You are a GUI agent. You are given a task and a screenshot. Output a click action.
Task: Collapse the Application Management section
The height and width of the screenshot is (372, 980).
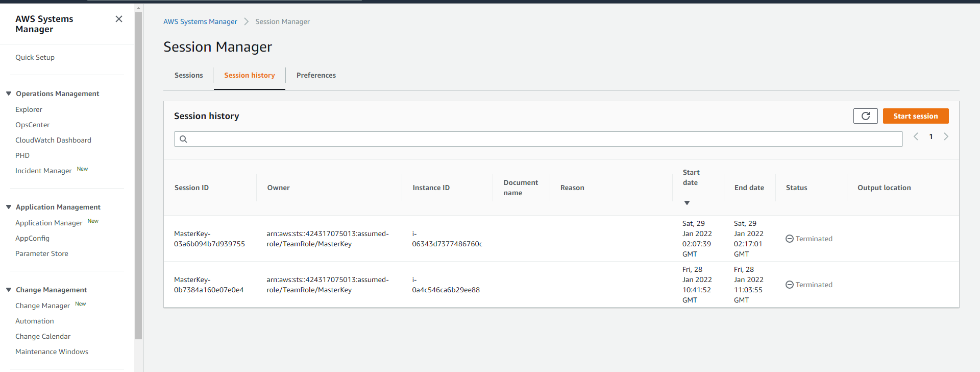9,207
